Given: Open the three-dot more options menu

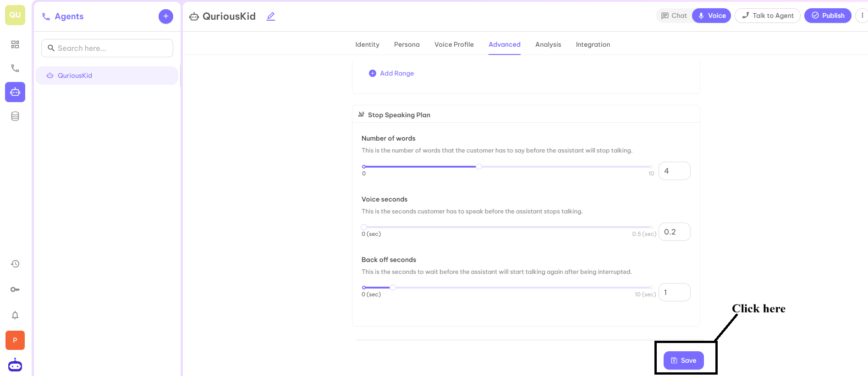Looking at the screenshot, I should pos(862,16).
